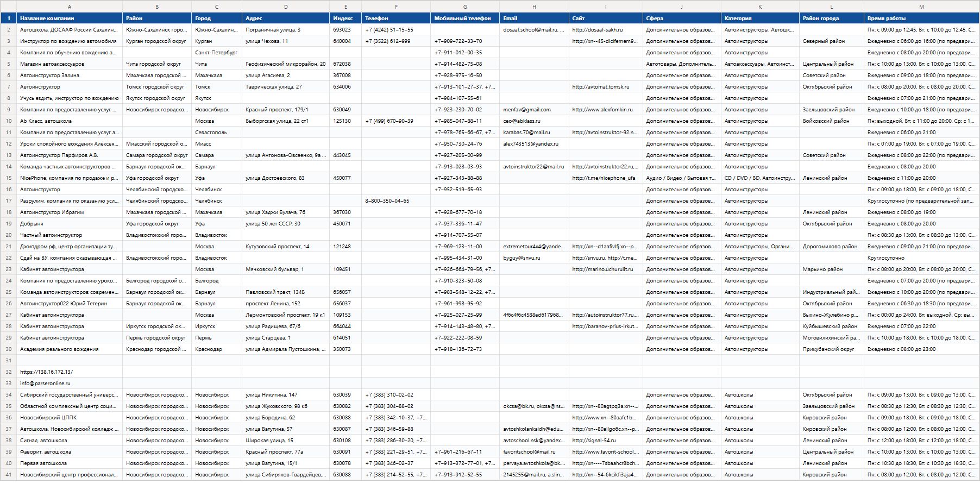The height and width of the screenshot is (490, 980).
Task: Select the cell 'Добрыня'
Action: pos(70,224)
